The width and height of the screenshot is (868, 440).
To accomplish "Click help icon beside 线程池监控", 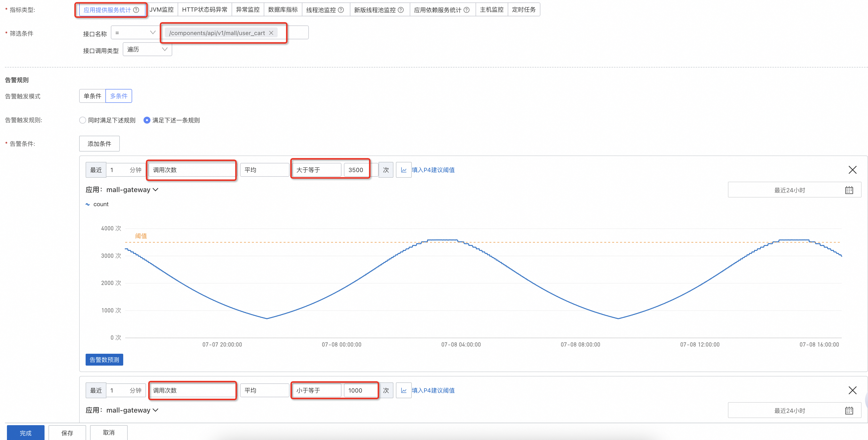I will (x=341, y=10).
